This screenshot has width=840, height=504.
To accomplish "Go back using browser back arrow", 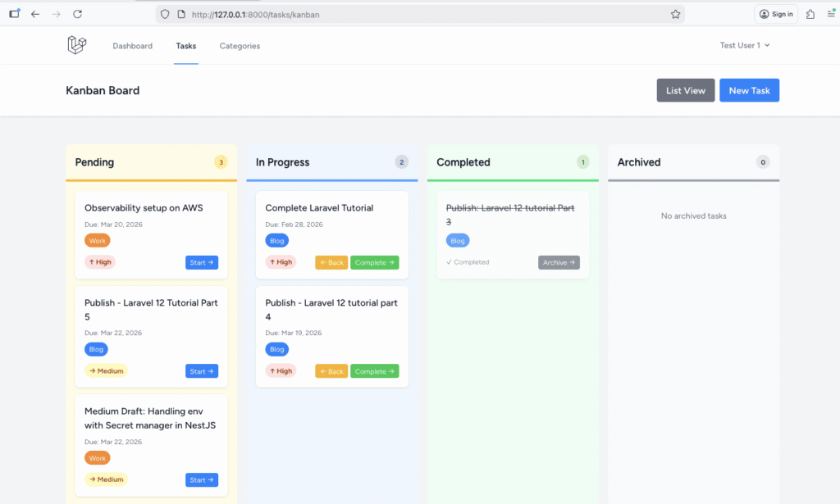I will (x=34, y=14).
